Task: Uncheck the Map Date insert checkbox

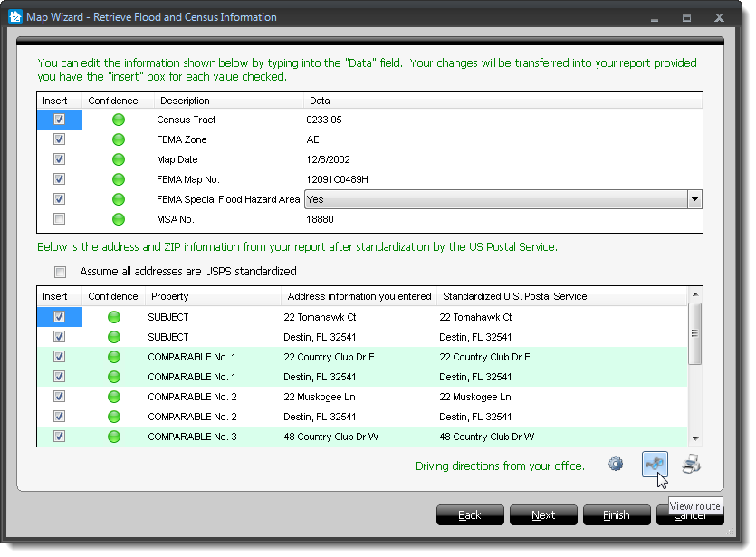Action: (x=59, y=159)
